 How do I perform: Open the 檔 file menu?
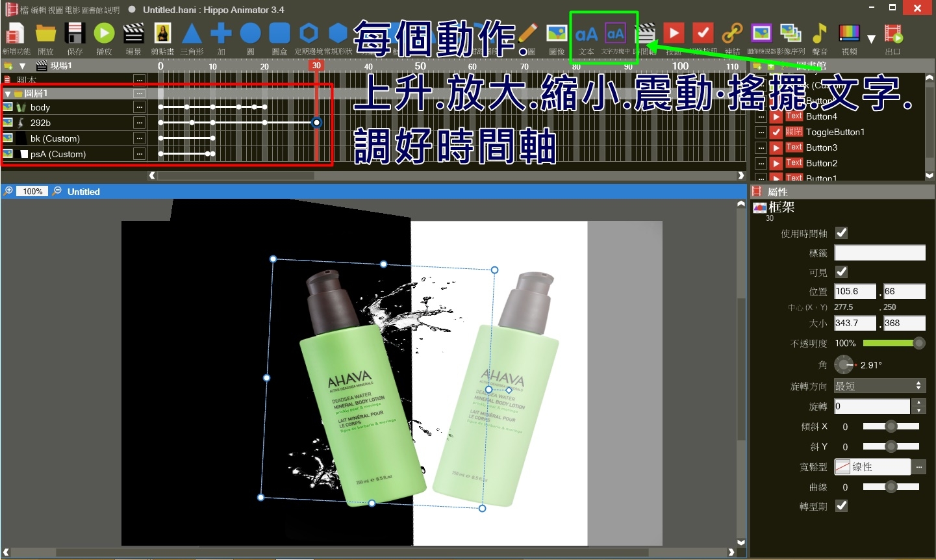tap(24, 10)
